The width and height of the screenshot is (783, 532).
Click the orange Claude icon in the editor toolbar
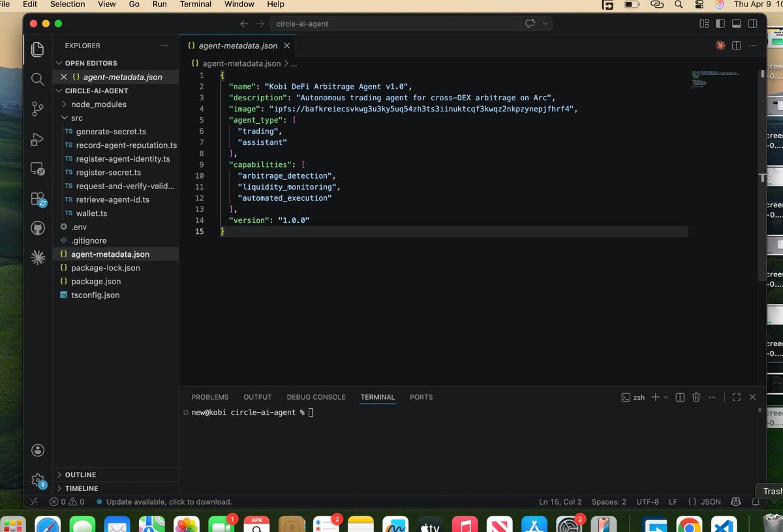[720, 46]
